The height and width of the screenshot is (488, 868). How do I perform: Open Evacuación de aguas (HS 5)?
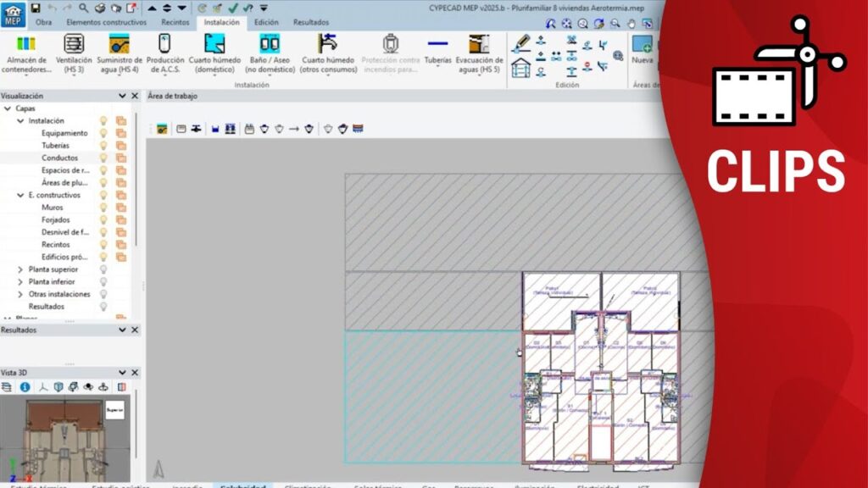coord(479,45)
